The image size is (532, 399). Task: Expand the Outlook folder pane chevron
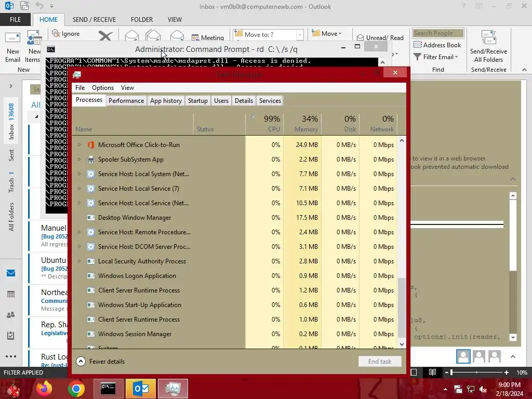(x=11, y=86)
